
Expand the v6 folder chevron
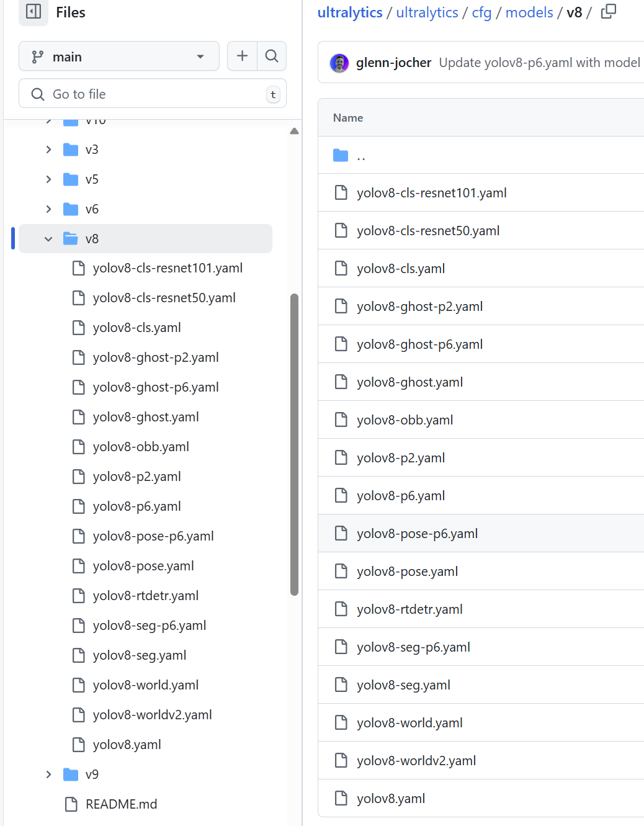[x=48, y=209]
